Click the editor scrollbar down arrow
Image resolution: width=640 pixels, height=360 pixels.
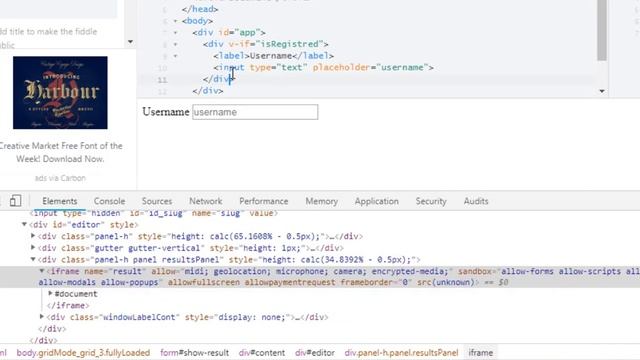[x=602, y=91]
